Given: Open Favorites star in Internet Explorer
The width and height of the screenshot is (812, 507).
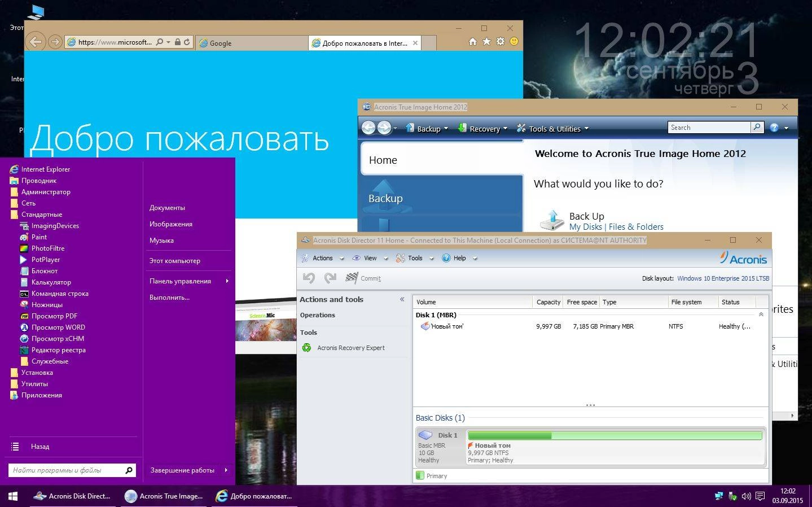Looking at the screenshot, I should coord(486,42).
